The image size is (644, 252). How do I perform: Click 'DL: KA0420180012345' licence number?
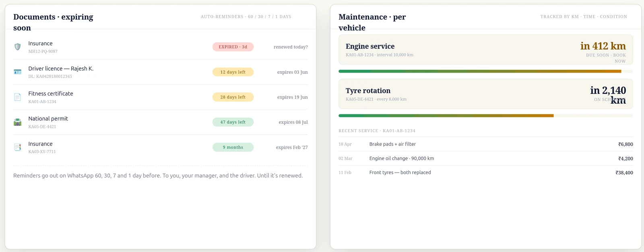50,77
